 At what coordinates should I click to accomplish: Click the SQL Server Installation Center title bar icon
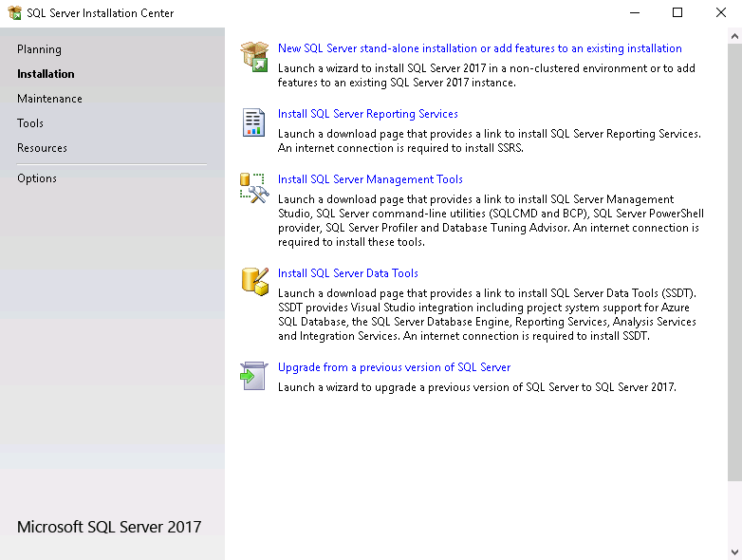(x=14, y=12)
